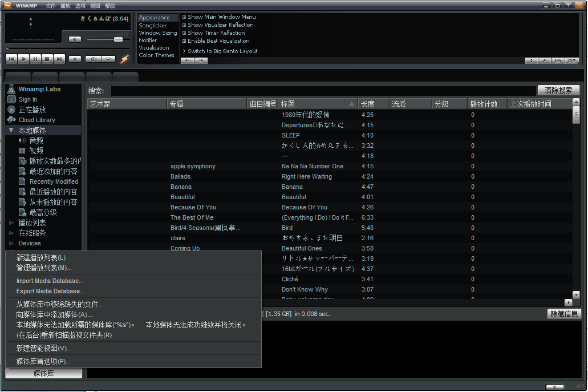
Task: Open the 帮助 menu
Action: [x=110, y=6]
